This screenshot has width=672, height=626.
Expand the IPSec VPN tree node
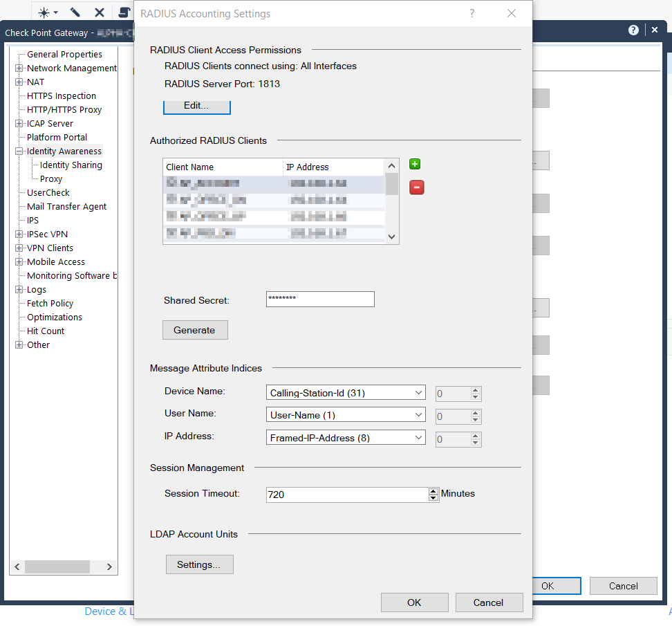pos(19,234)
